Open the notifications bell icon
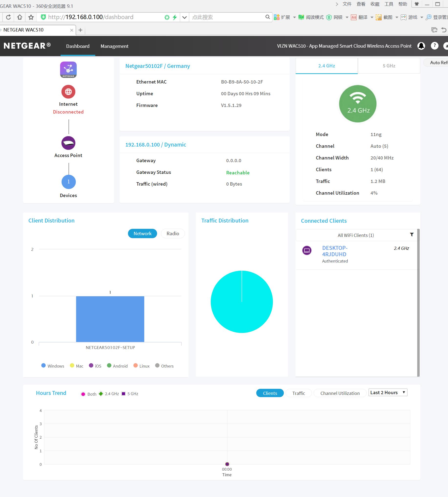Viewport: 448px width, 497px height. (x=421, y=46)
